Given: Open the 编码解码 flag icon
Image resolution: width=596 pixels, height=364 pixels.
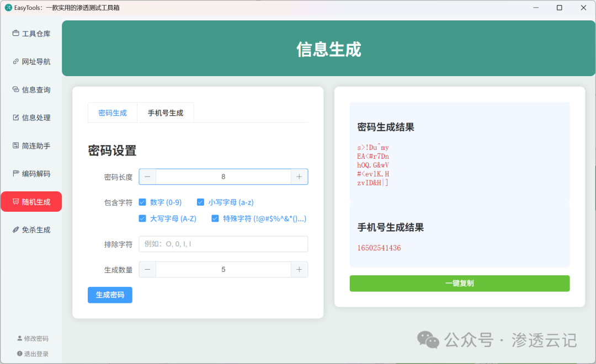Looking at the screenshot, I should (15, 174).
